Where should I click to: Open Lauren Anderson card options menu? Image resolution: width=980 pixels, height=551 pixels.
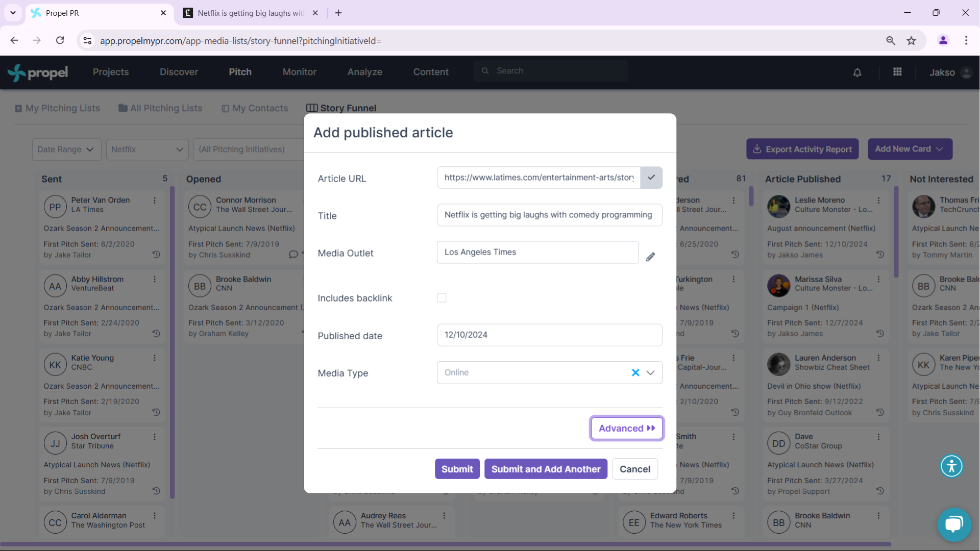point(879,358)
